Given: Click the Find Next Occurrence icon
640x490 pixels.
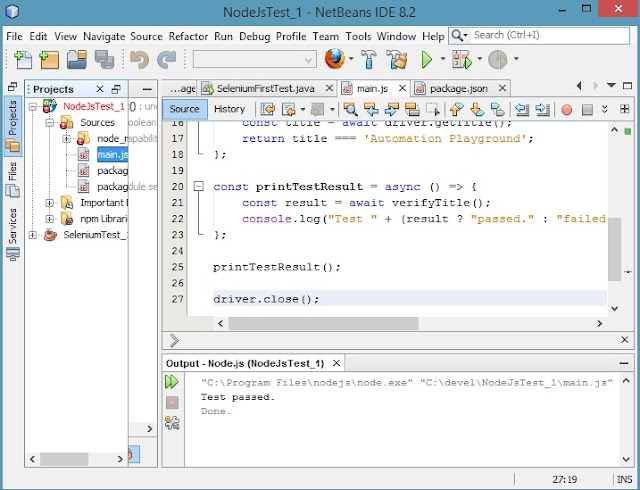Looking at the screenshot, I should [x=391, y=109].
